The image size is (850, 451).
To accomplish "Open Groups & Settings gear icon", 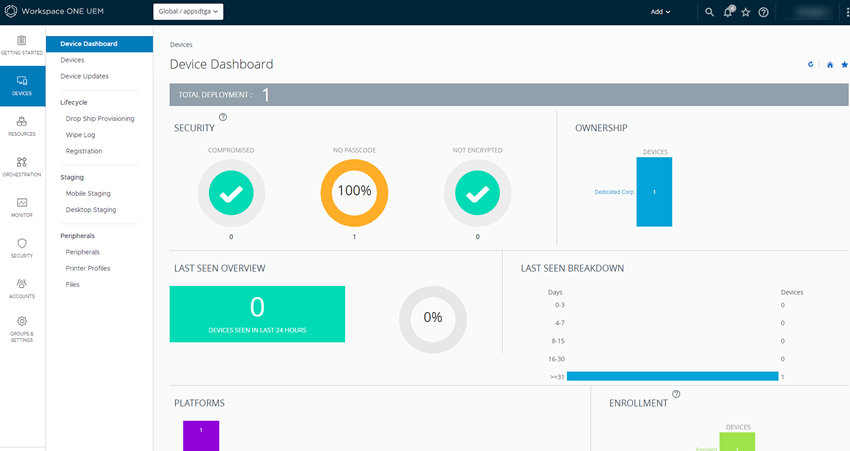I will 22,329.
